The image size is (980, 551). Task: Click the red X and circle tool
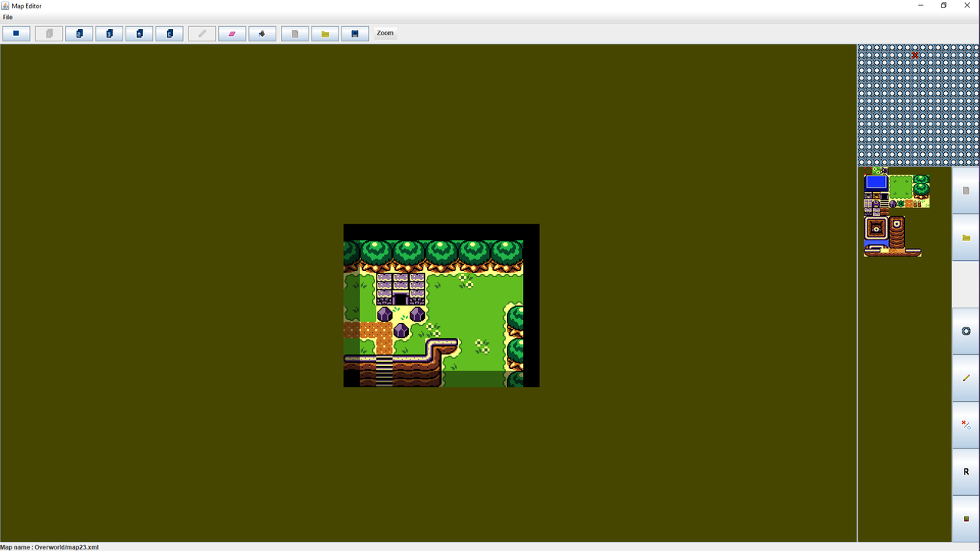(x=966, y=425)
